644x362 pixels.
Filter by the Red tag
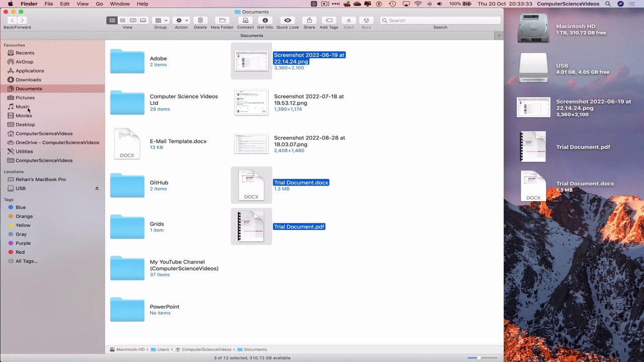(x=20, y=252)
